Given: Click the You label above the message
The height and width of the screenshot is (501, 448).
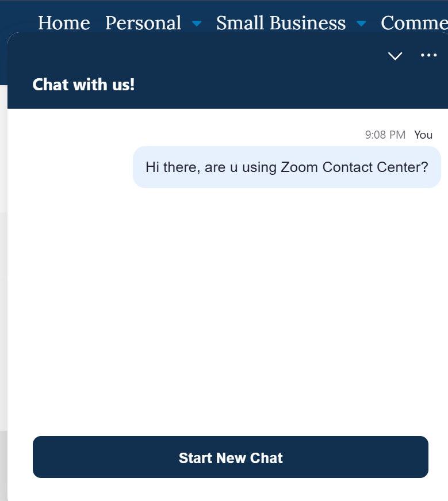Looking at the screenshot, I should click(423, 135).
